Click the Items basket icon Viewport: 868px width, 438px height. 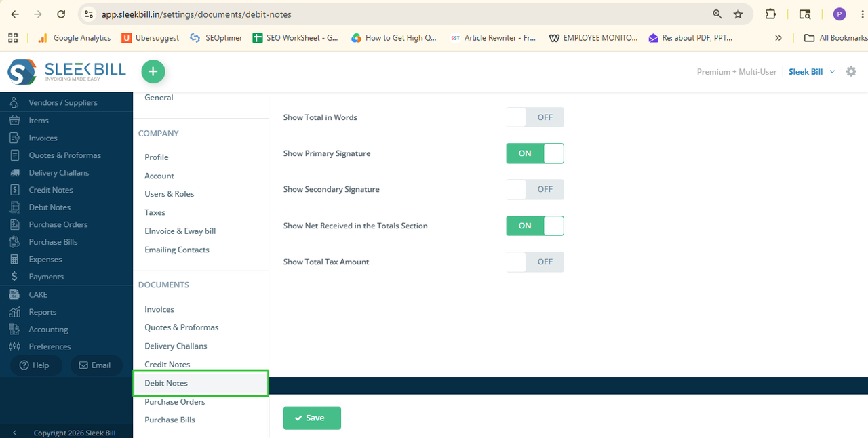click(14, 120)
